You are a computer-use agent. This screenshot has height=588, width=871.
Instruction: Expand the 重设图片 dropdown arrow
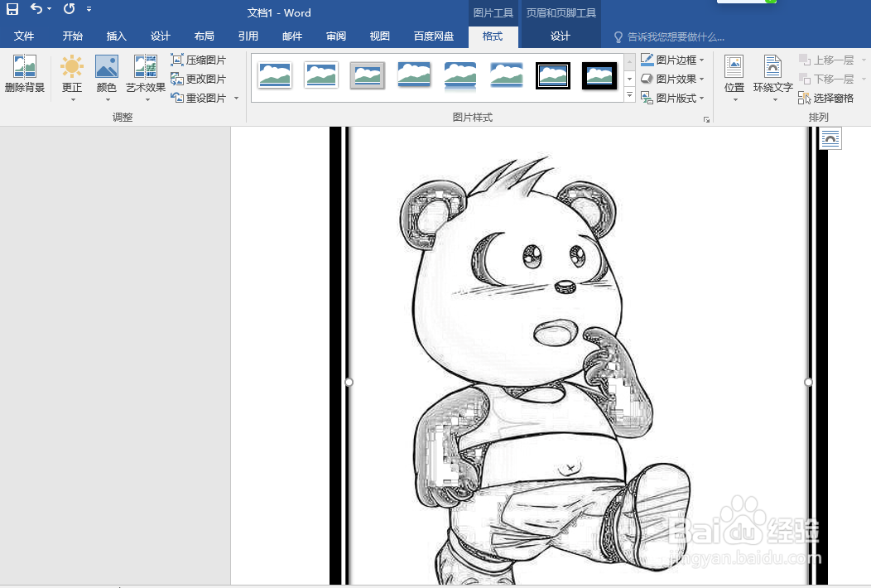237,98
